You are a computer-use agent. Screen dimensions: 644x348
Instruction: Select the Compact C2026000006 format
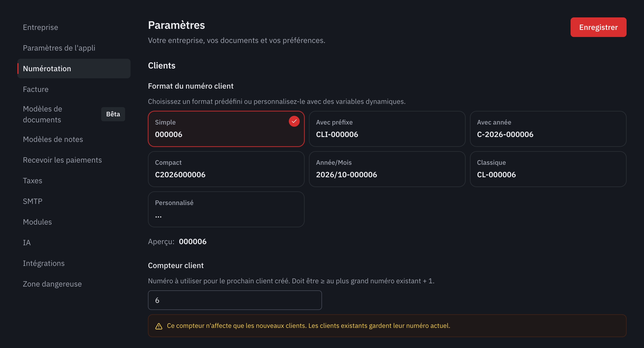tap(226, 169)
